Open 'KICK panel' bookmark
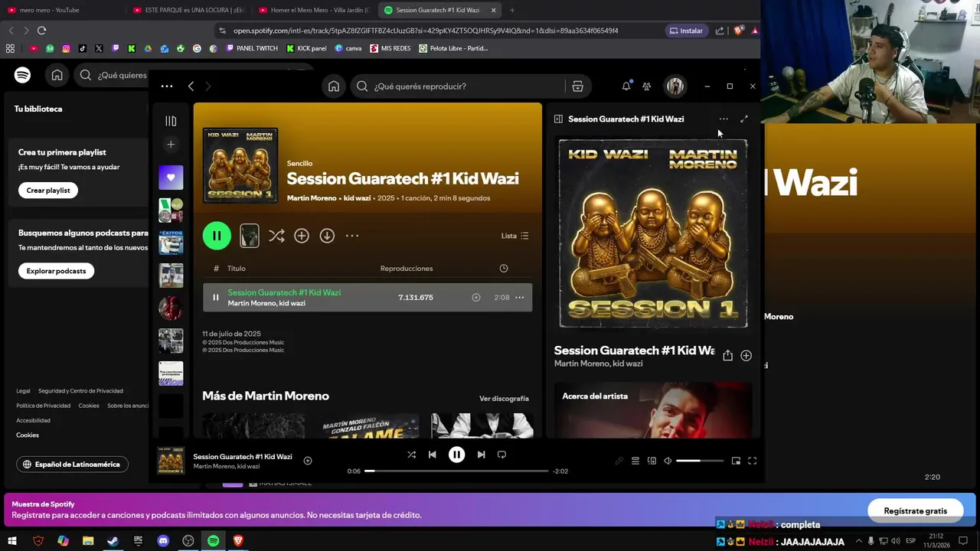The height and width of the screenshot is (551, 980). click(x=306, y=48)
